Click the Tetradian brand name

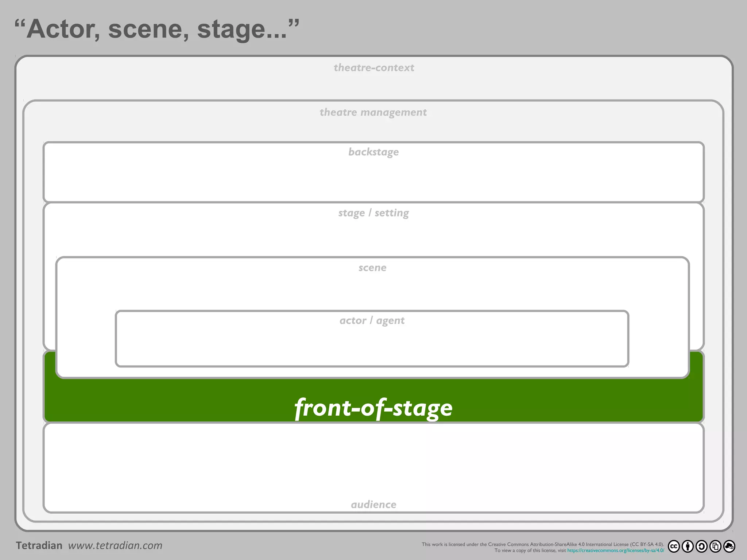(x=39, y=545)
